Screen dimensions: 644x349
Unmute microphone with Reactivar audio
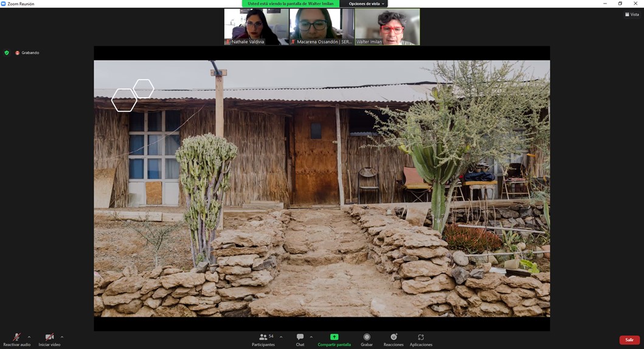coord(16,339)
